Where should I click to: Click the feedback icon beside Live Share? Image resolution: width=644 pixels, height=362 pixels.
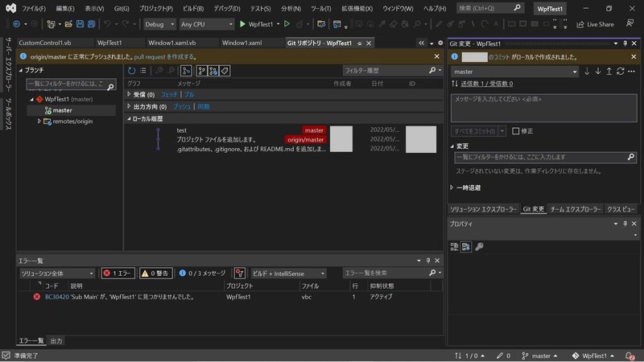630,23
